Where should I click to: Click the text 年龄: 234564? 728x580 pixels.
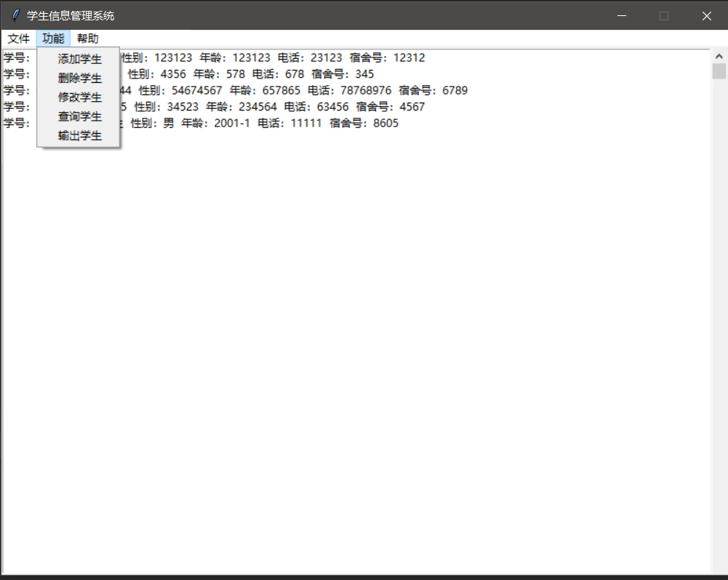pos(241,107)
